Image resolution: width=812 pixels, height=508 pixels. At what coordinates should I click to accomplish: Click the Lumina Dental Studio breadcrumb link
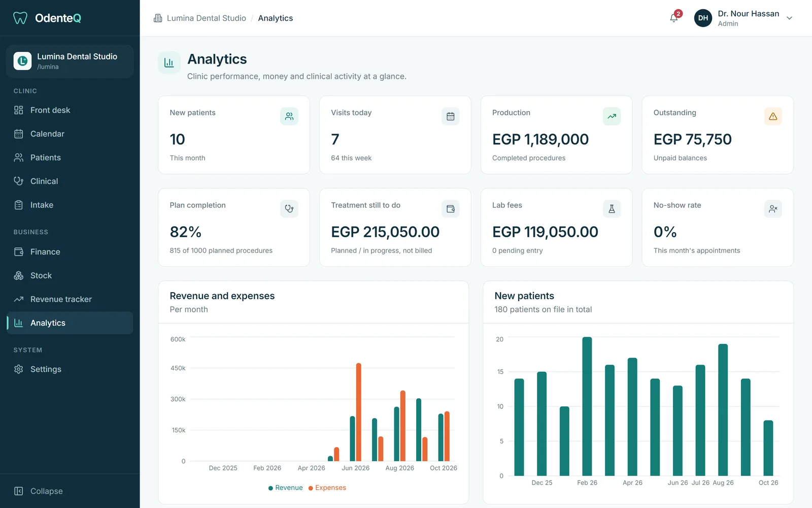coord(206,18)
